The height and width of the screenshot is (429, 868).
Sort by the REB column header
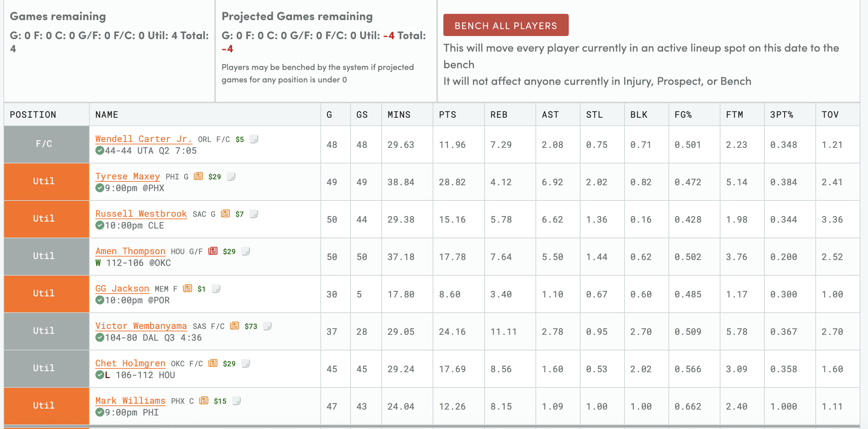pyautogui.click(x=499, y=115)
